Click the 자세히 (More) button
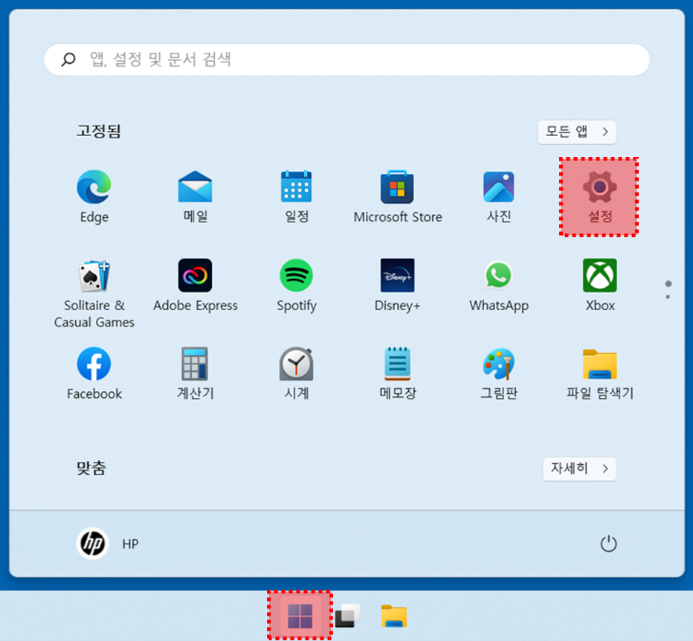693x641 pixels. click(579, 469)
